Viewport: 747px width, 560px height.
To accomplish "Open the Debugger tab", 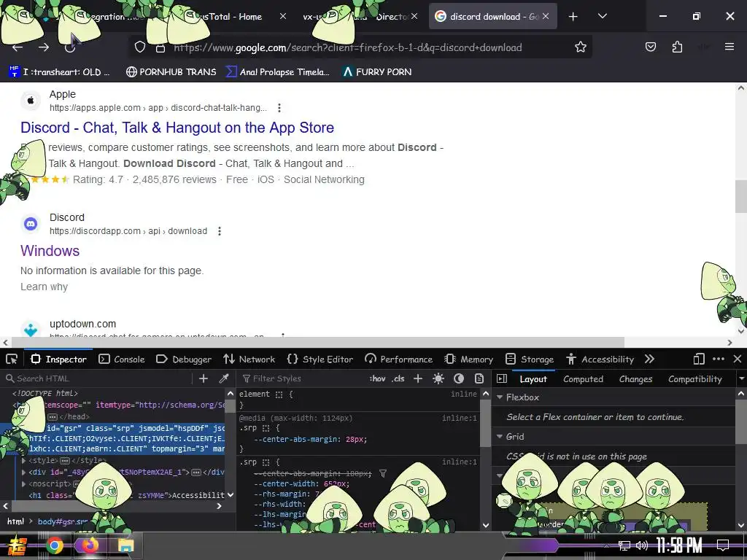I will coord(184,359).
